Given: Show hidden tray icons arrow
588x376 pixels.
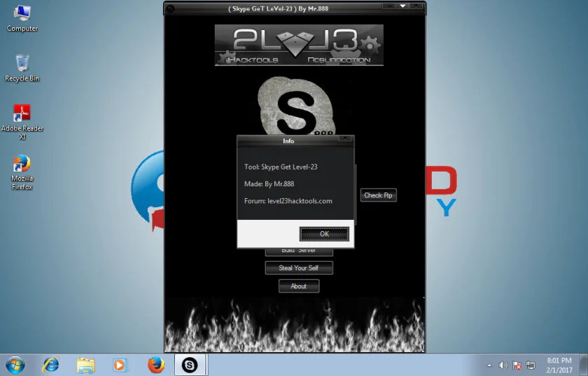Looking at the screenshot, I should [x=489, y=365].
